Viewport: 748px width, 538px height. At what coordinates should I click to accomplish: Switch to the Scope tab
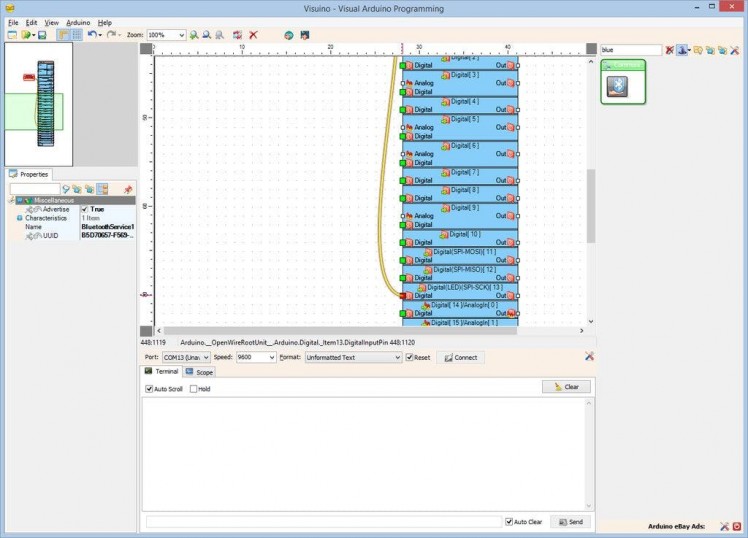pyautogui.click(x=199, y=372)
